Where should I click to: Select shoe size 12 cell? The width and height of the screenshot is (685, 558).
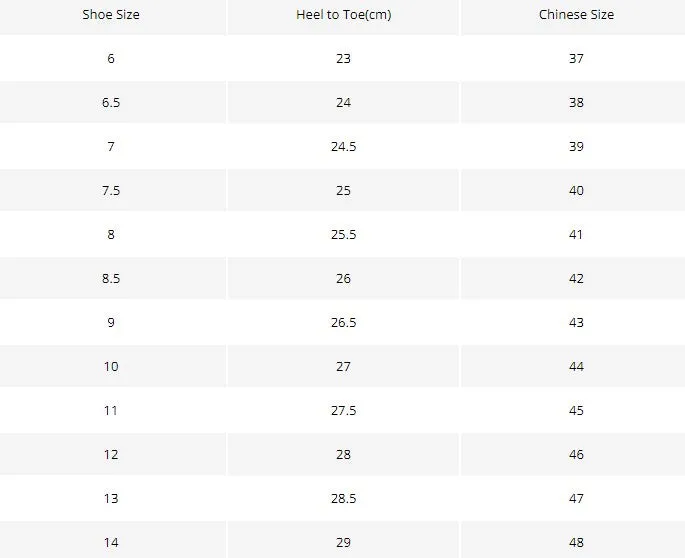(x=111, y=455)
